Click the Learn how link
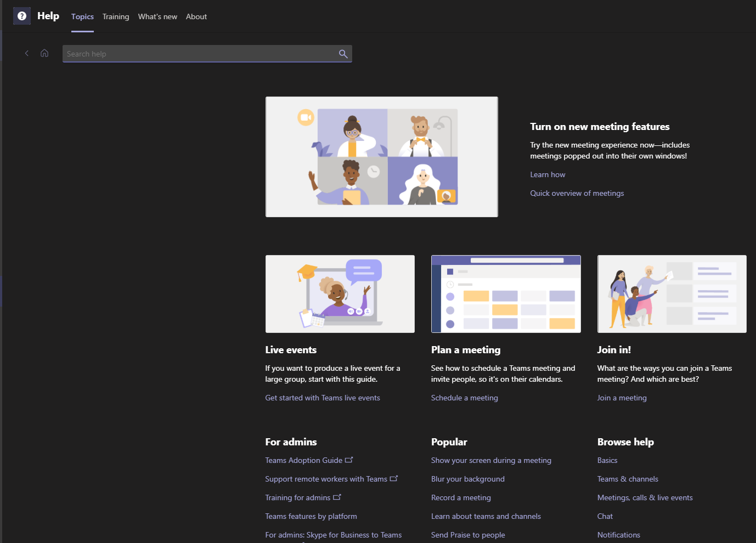Screen dimensions: 756x543 click(547, 174)
